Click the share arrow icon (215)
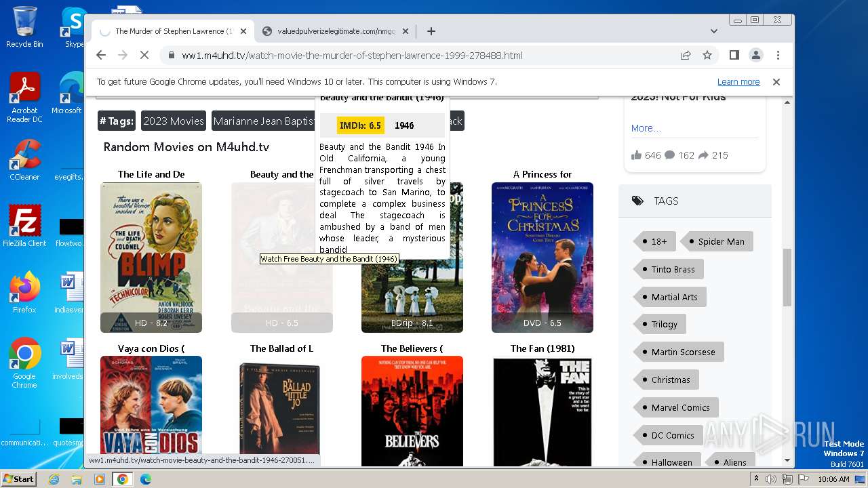868x488 pixels. tap(703, 155)
